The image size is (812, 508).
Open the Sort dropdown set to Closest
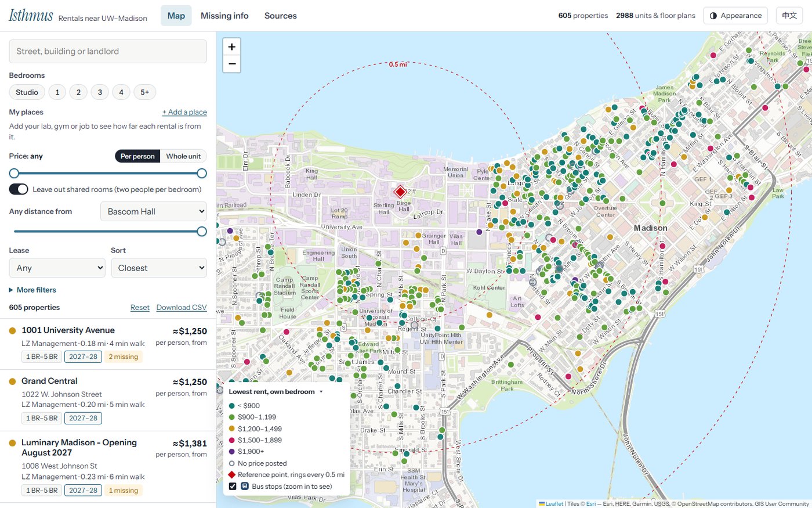click(159, 268)
